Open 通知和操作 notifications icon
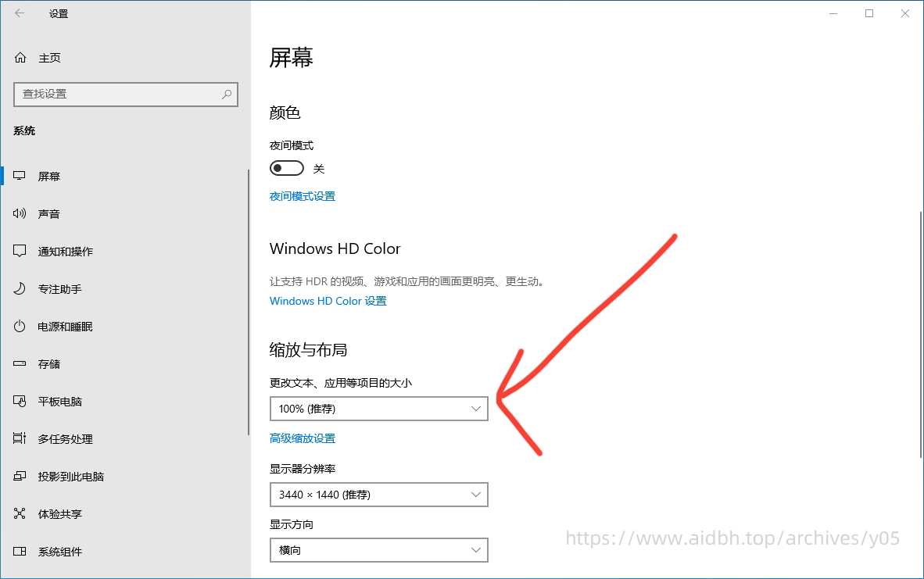Screen dimensions: 924x579 pyautogui.click(x=20, y=252)
